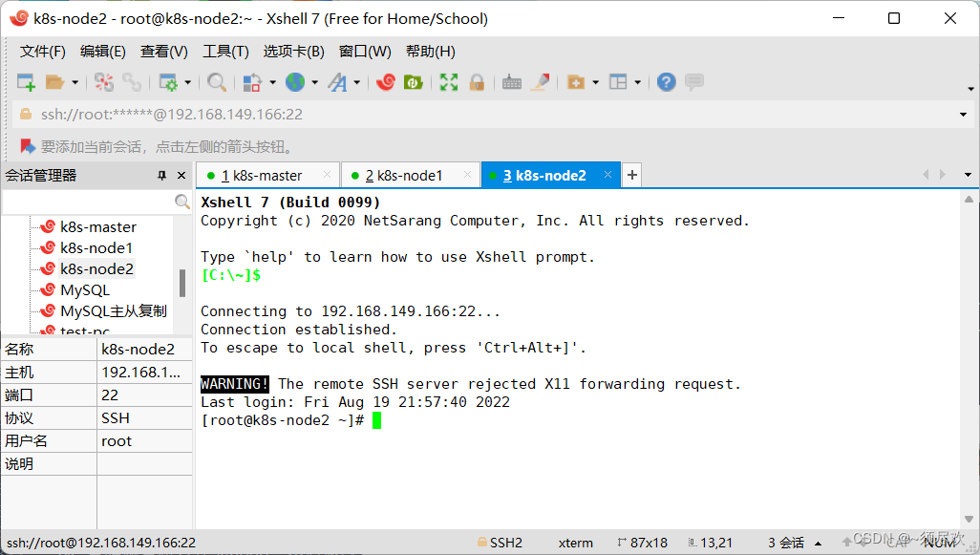The width and height of the screenshot is (980, 555).
Task: Open the dropdown arrow next to Open folder
Action: point(75,82)
